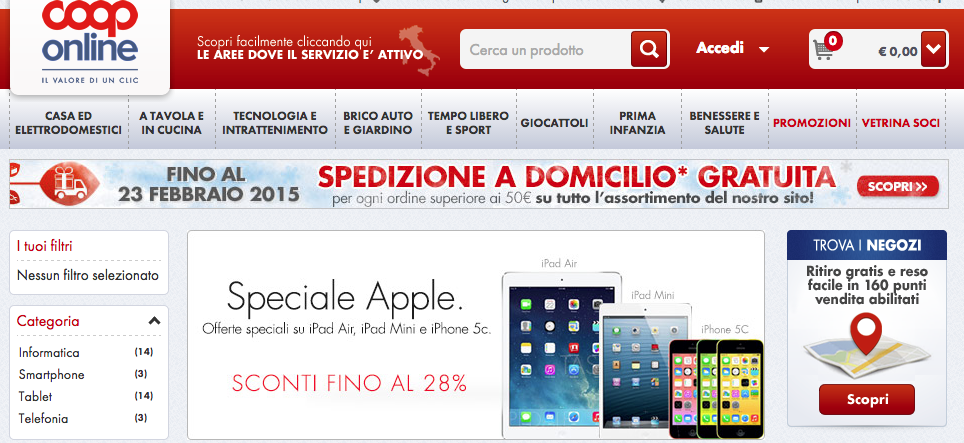Open the shopping cart icon
The image size is (964, 443).
click(x=823, y=50)
